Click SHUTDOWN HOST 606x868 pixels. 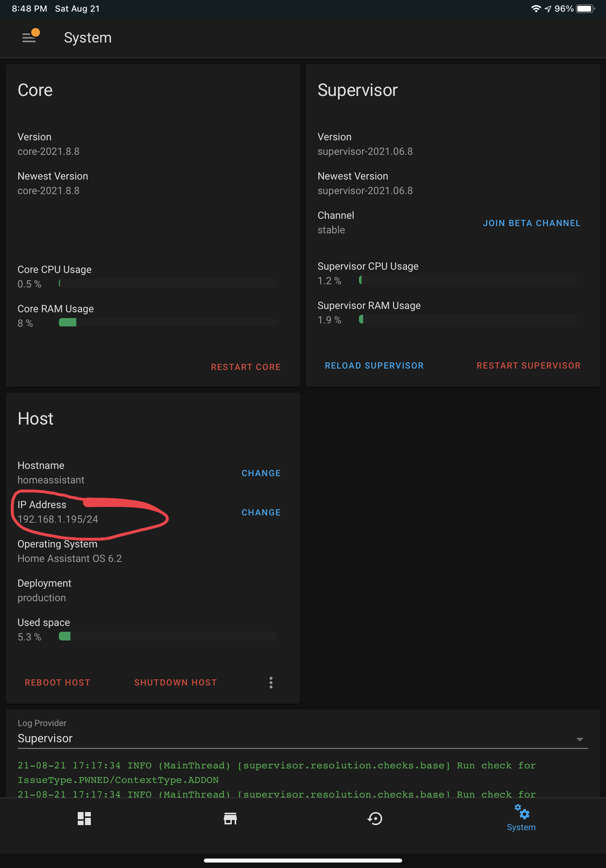[175, 682]
